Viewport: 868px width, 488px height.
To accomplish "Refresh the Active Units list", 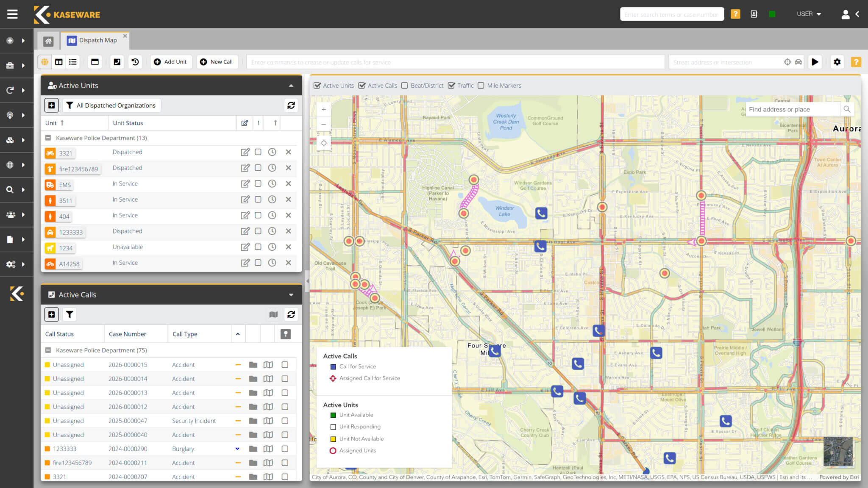I will coord(291,105).
